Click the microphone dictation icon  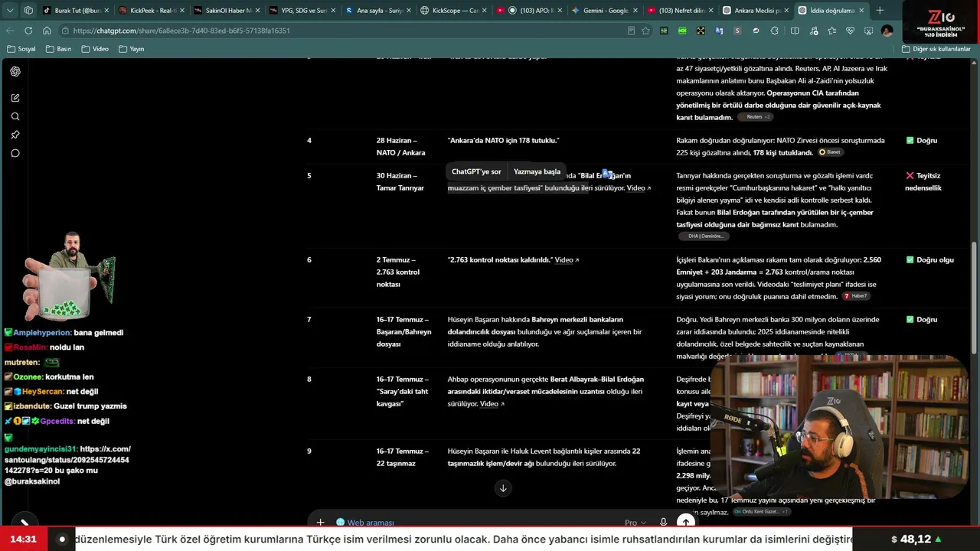(x=663, y=523)
